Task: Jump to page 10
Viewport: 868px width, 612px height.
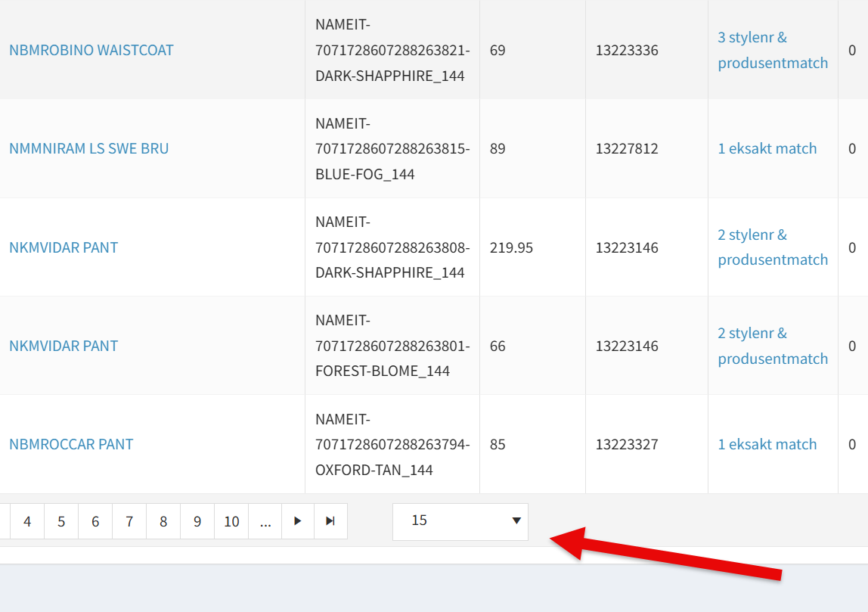Action: (231, 521)
